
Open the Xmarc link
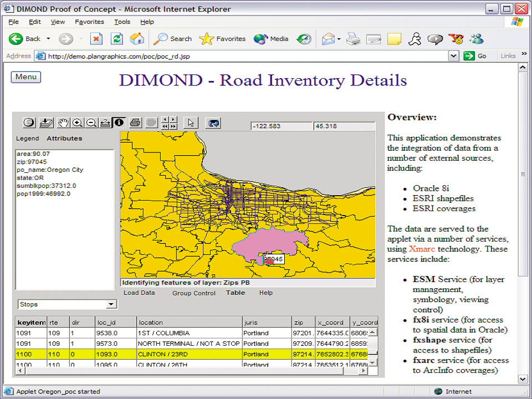(x=422, y=249)
